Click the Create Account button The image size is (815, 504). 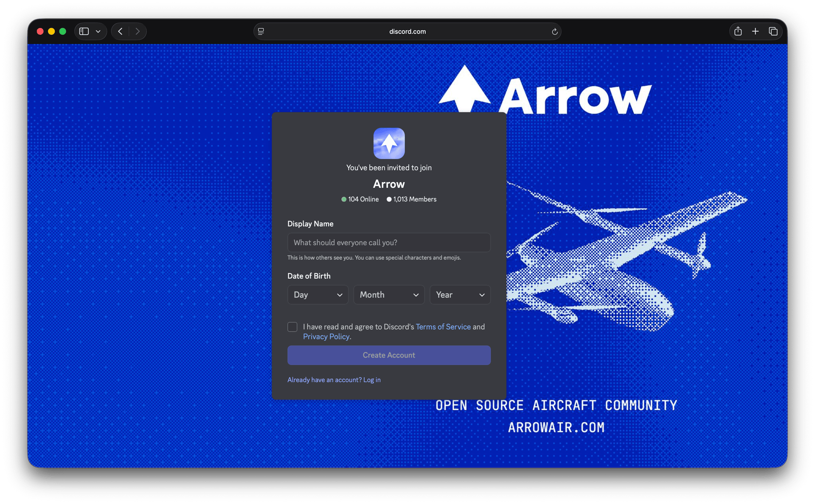(389, 355)
